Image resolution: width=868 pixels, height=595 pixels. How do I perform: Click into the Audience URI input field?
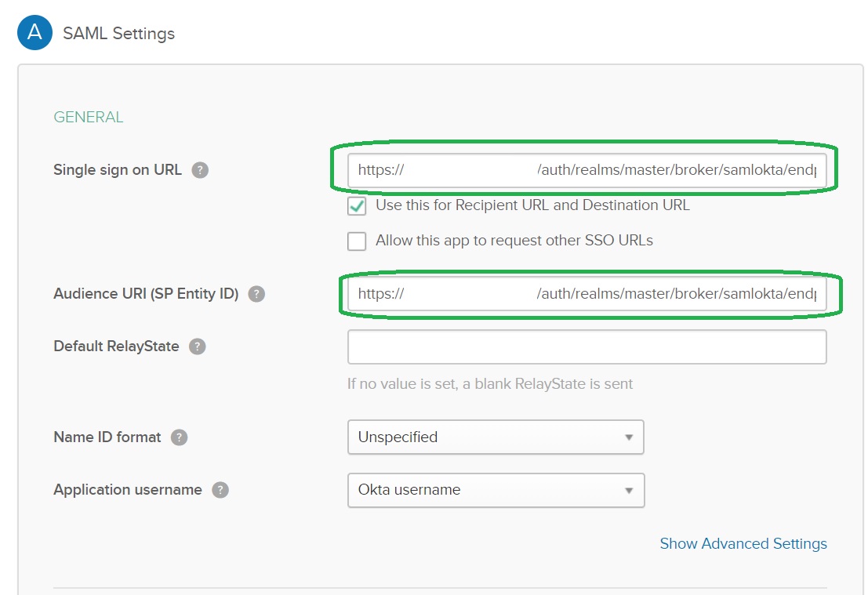pyautogui.click(x=587, y=294)
